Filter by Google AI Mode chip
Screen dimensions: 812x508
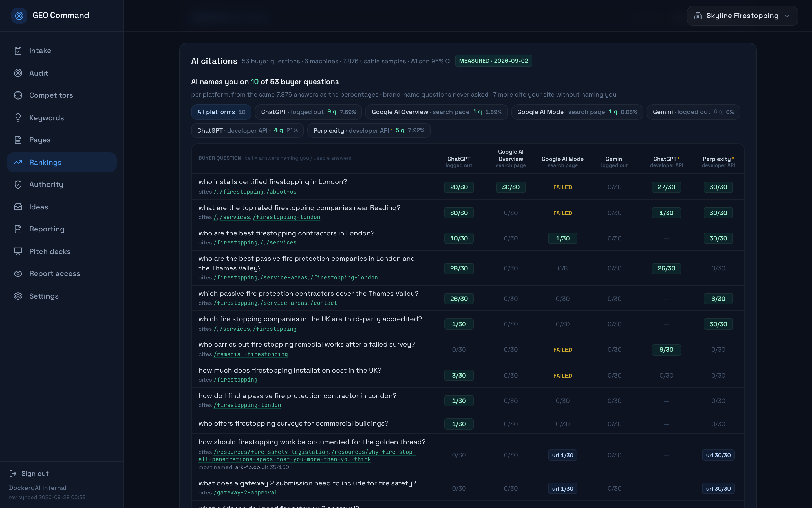click(x=577, y=112)
